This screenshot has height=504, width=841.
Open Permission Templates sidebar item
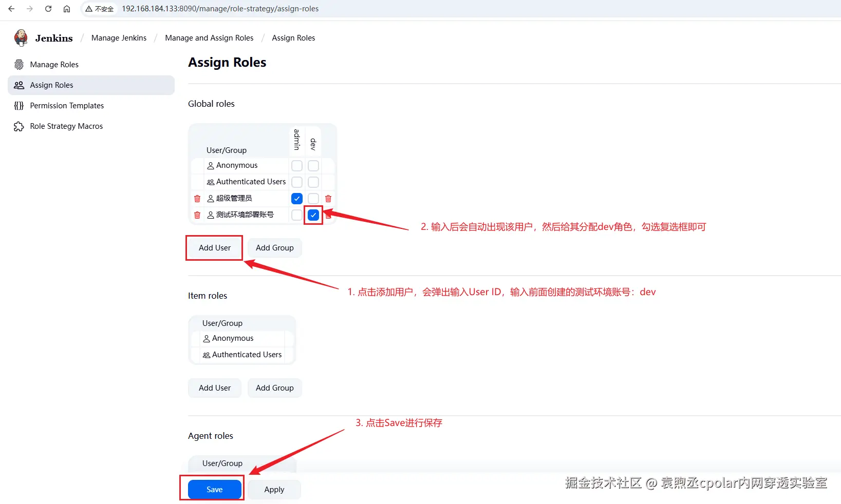(91, 106)
